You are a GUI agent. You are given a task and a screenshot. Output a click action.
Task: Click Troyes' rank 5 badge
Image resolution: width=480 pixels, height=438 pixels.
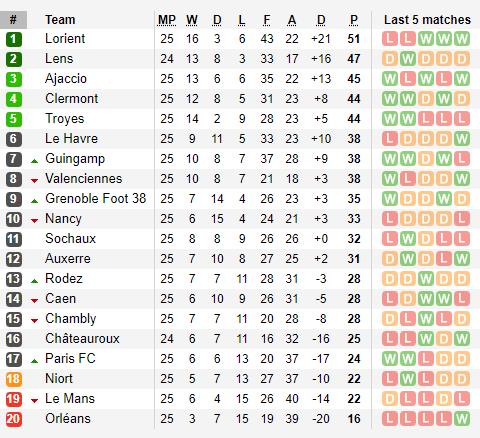tap(14, 119)
